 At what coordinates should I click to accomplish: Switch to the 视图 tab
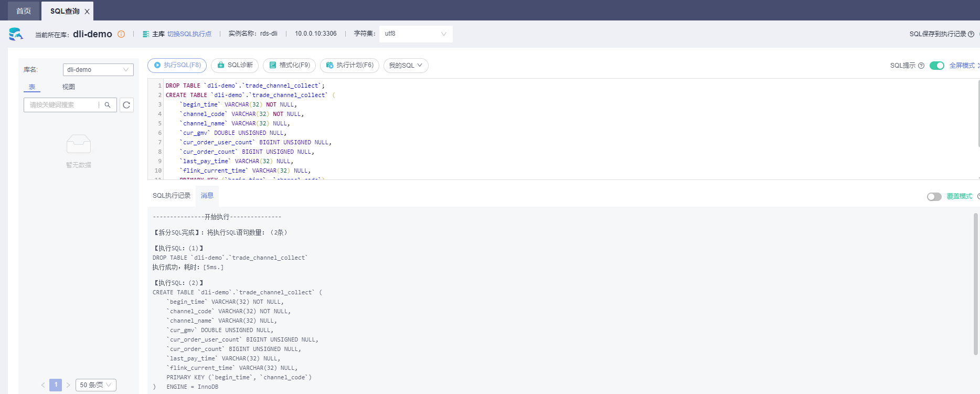69,87
